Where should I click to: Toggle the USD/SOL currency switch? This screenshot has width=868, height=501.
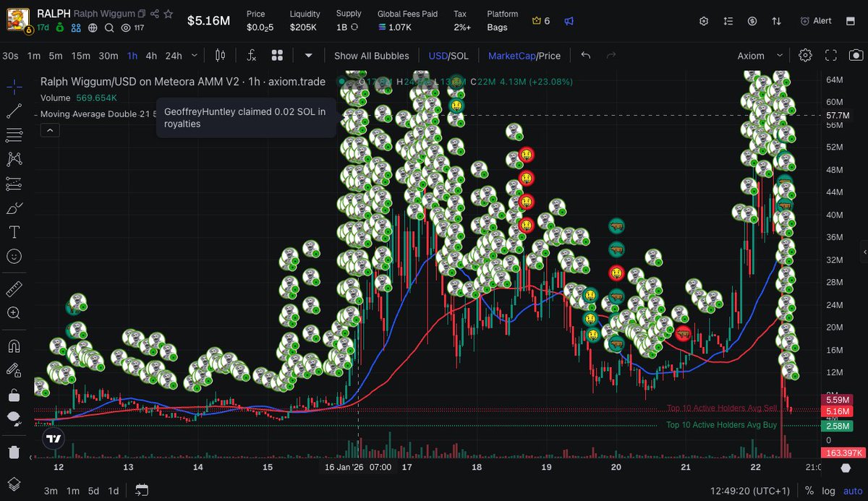pyautogui.click(x=448, y=56)
